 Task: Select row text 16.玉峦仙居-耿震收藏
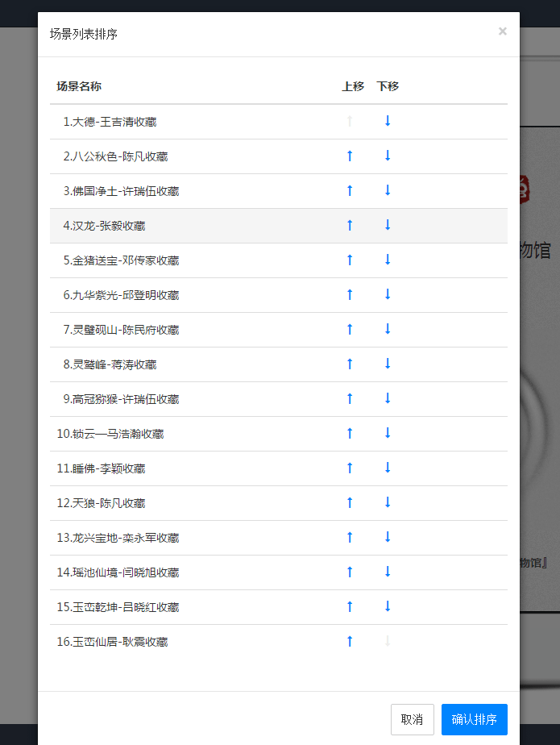click(112, 643)
